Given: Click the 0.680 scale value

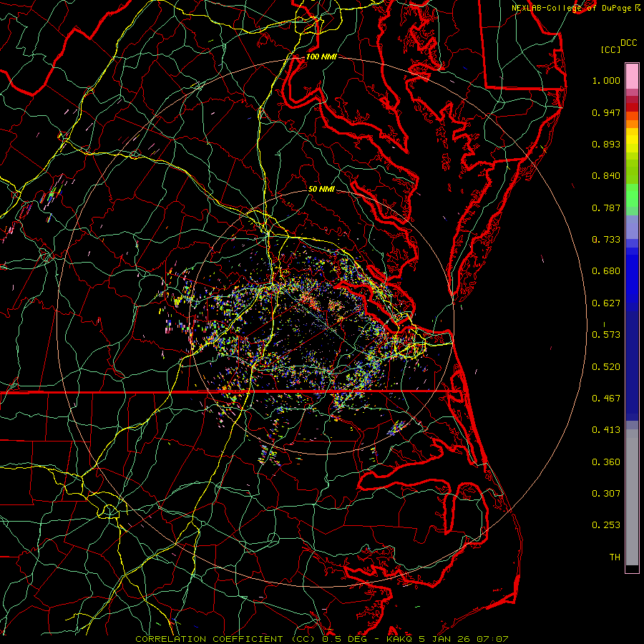Looking at the screenshot, I should (x=606, y=271).
